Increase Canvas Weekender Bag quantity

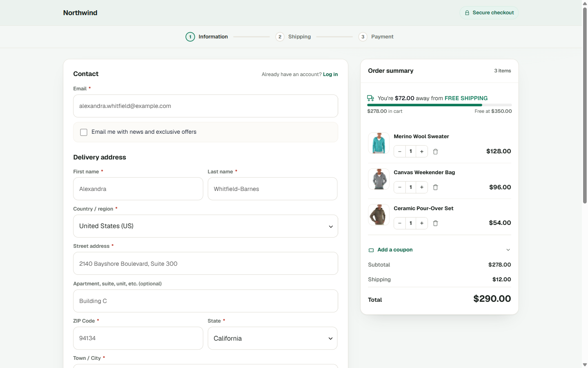422,187
